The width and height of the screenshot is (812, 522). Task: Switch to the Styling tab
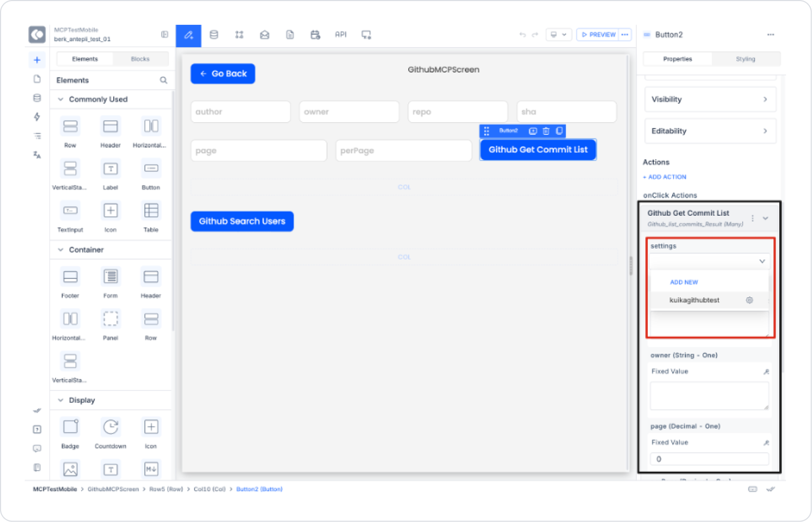(x=745, y=59)
